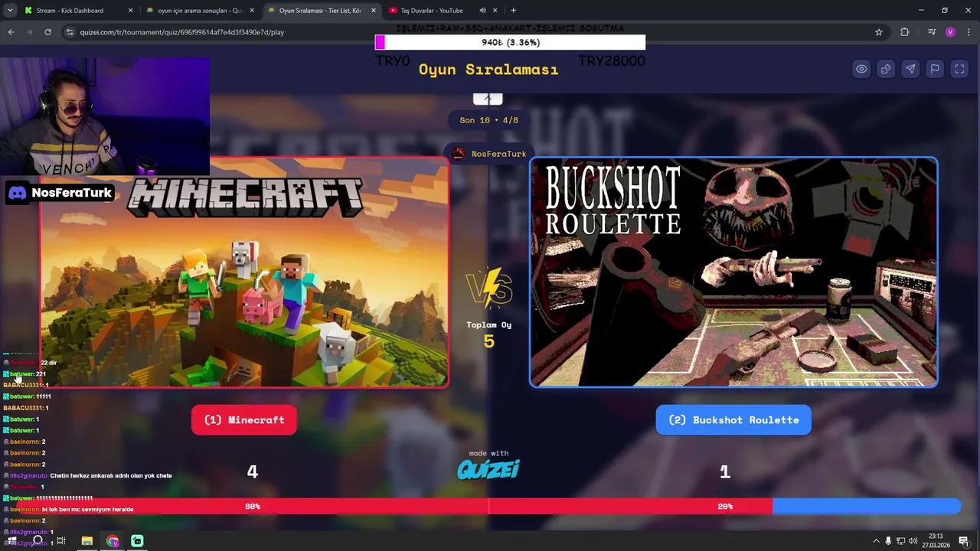Open Task View on taskbar

tap(61, 541)
